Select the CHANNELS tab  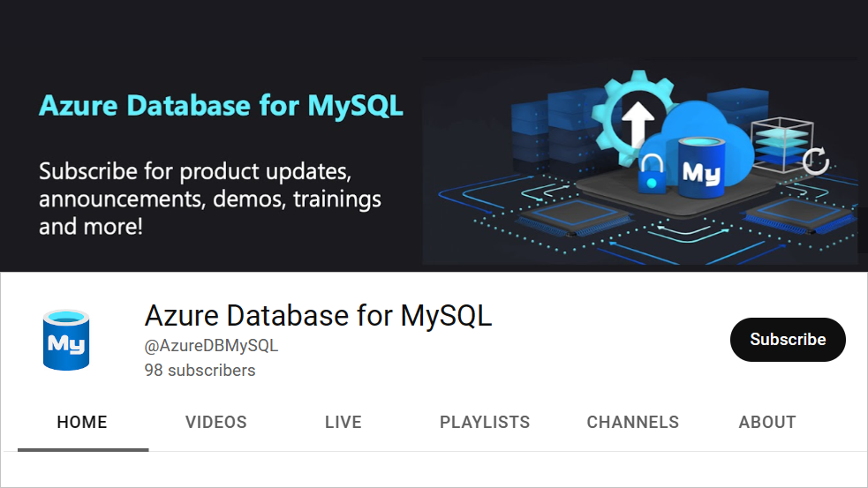pyautogui.click(x=633, y=422)
